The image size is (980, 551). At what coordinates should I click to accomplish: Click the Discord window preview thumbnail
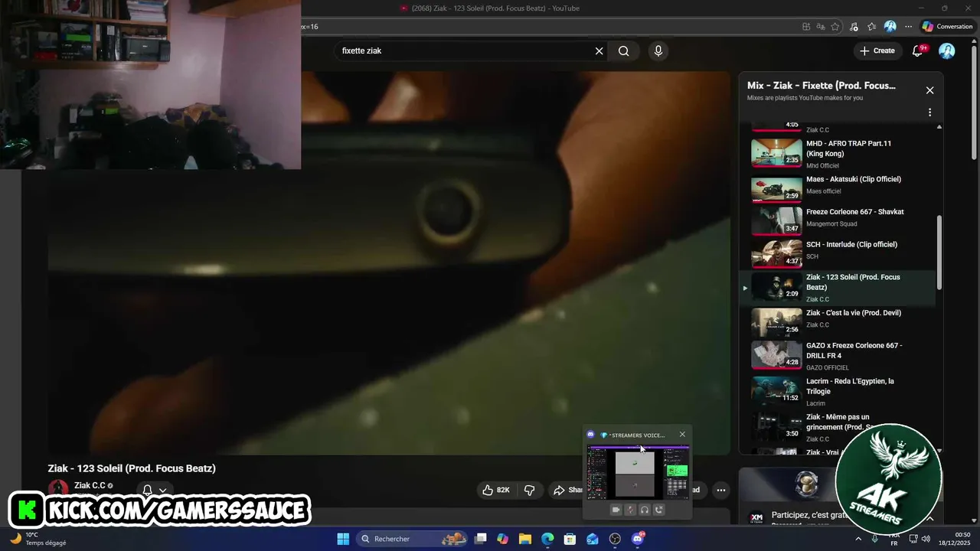point(638,473)
